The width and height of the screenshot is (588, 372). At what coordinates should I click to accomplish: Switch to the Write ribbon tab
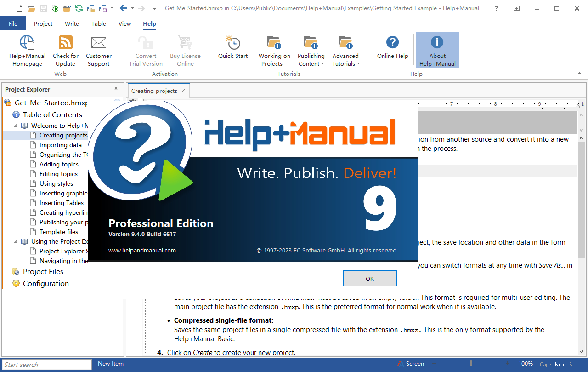(x=72, y=24)
